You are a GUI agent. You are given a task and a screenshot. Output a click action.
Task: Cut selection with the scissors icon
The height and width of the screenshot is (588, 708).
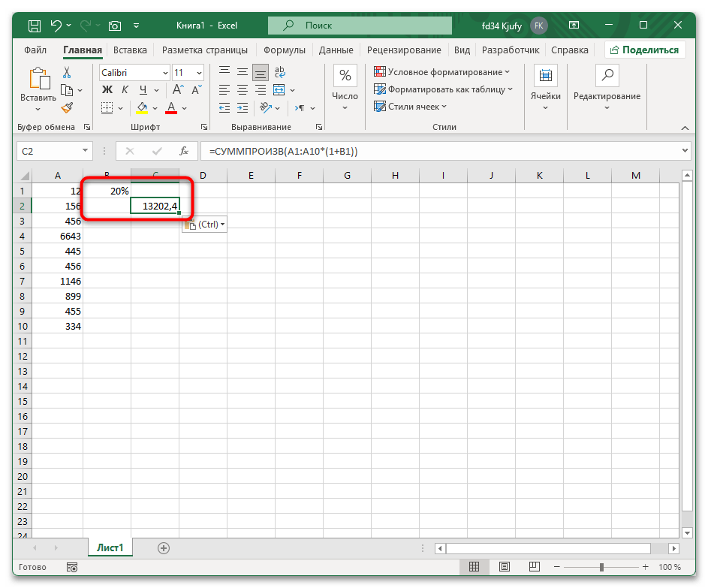(x=67, y=72)
